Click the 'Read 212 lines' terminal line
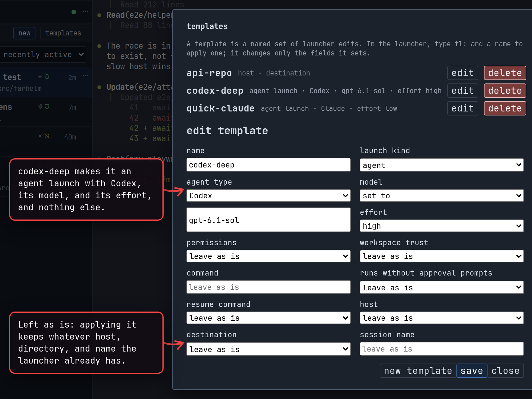 point(152,5)
